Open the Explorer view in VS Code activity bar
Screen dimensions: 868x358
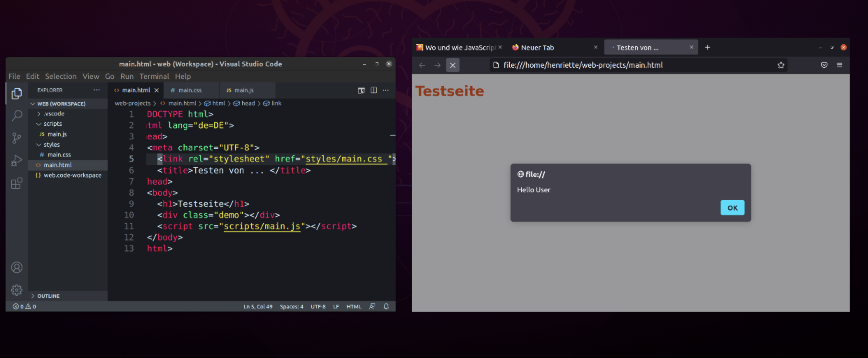point(16,94)
